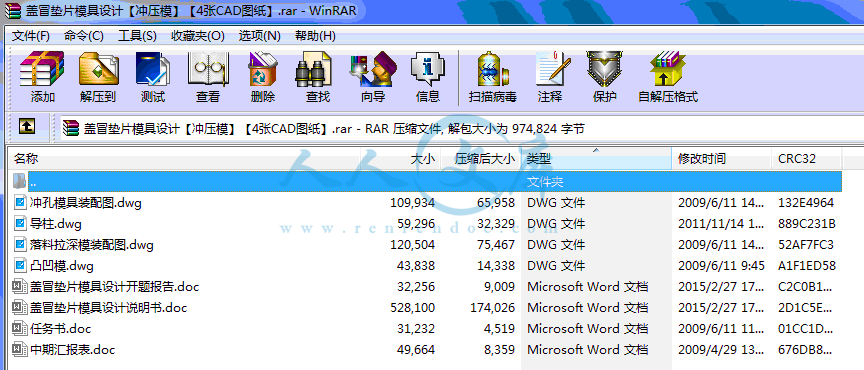Click the icon of 中期汇报表.doc
This screenshot has height=370, width=864.
click(x=20, y=350)
